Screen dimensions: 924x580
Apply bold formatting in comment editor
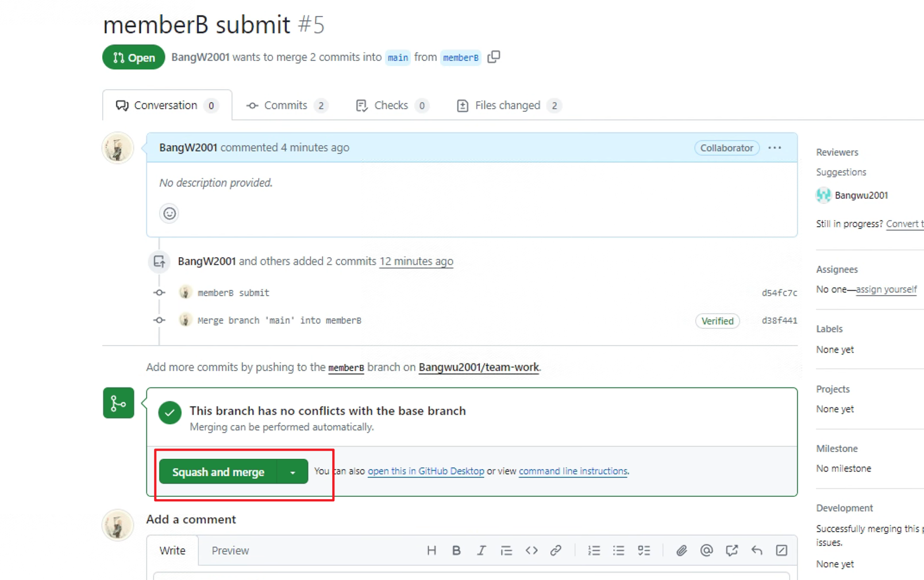456,550
